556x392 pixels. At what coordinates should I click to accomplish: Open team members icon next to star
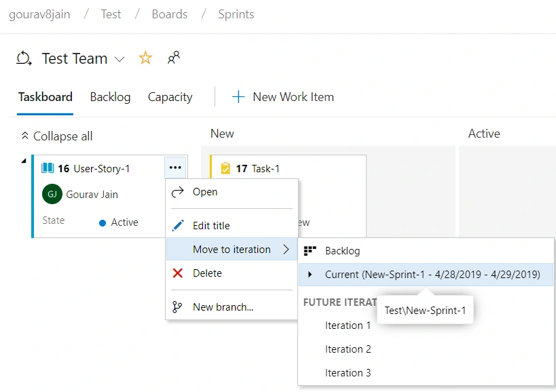click(174, 58)
